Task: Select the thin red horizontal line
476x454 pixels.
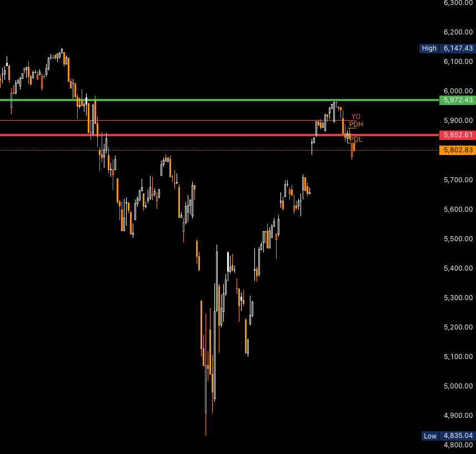Action: (167, 120)
